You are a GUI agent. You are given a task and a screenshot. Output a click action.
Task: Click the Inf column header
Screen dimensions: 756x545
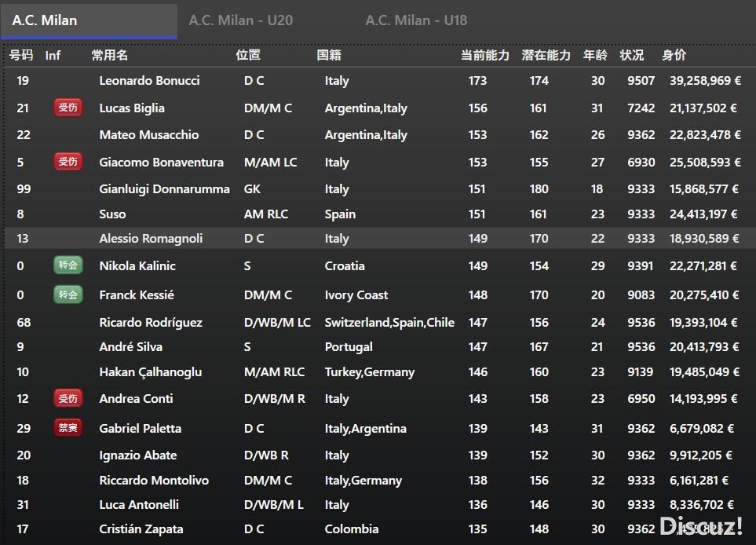pyautogui.click(x=53, y=56)
